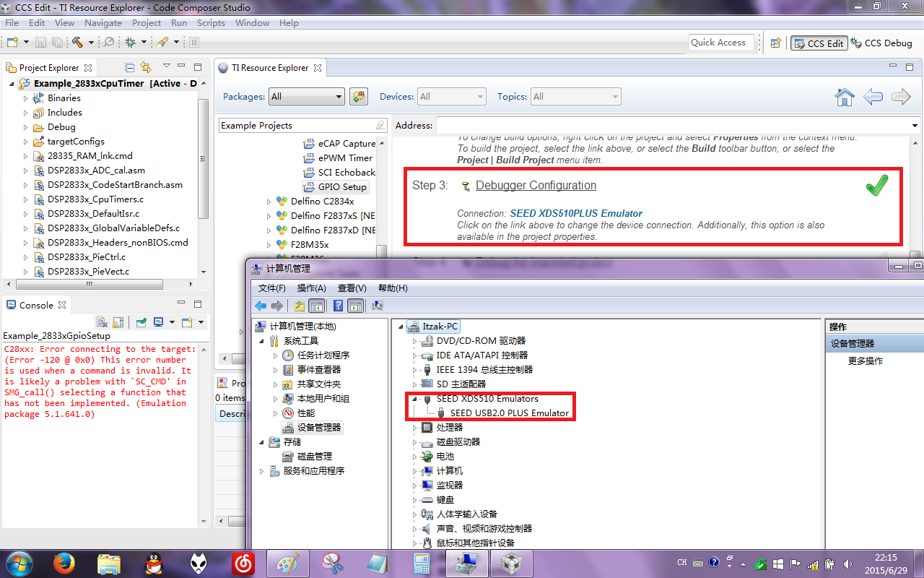Viewport: 924px width, 578px height.
Task: Close the TI Resource Explorer tab
Action: 318,68
